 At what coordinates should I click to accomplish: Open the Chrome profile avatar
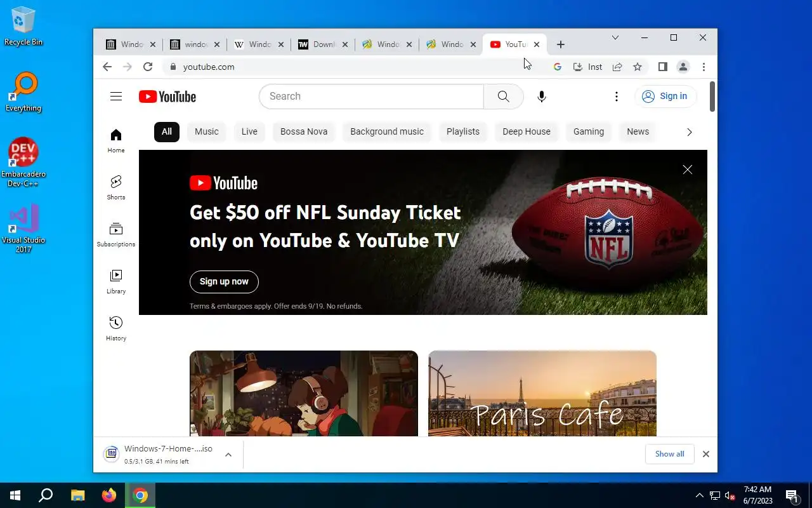click(x=683, y=67)
